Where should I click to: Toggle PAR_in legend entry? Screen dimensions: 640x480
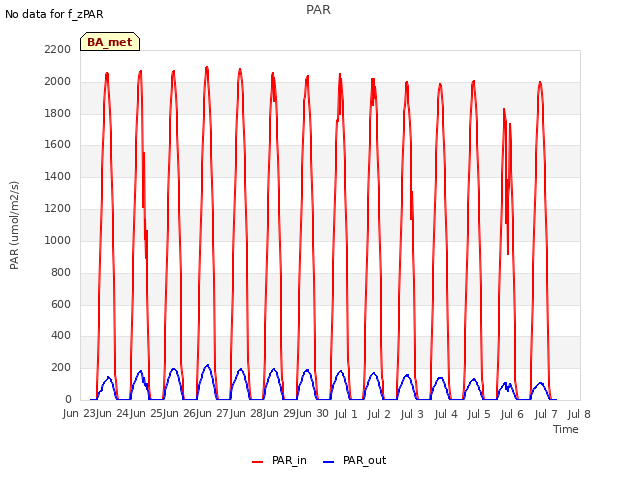(x=279, y=460)
